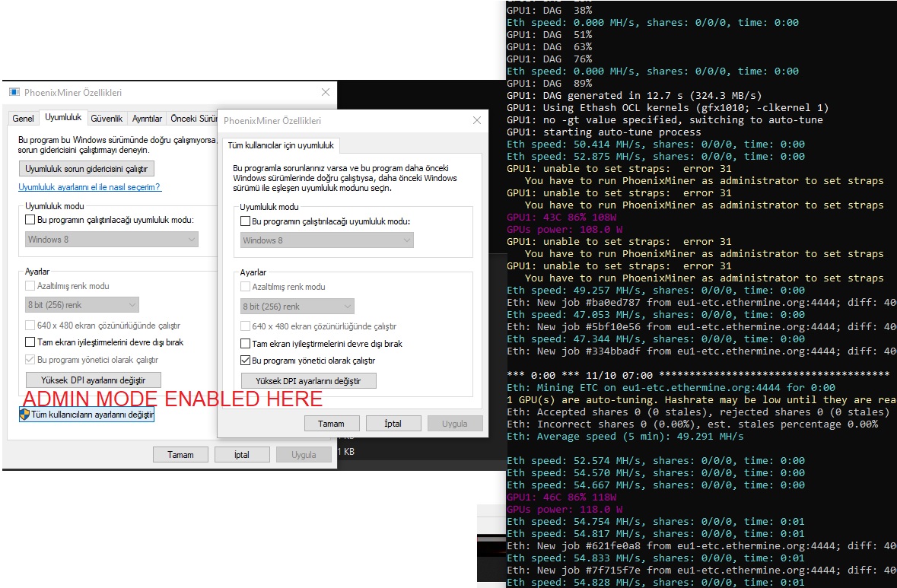This screenshot has height=588, width=897.
Task: Cancel with İptal in front dialog
Action: pos(393,424)
